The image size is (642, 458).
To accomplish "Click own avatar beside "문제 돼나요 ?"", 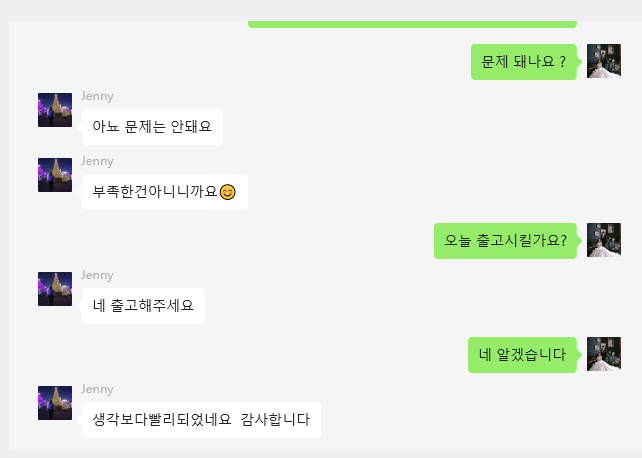I will click(604, 61).
